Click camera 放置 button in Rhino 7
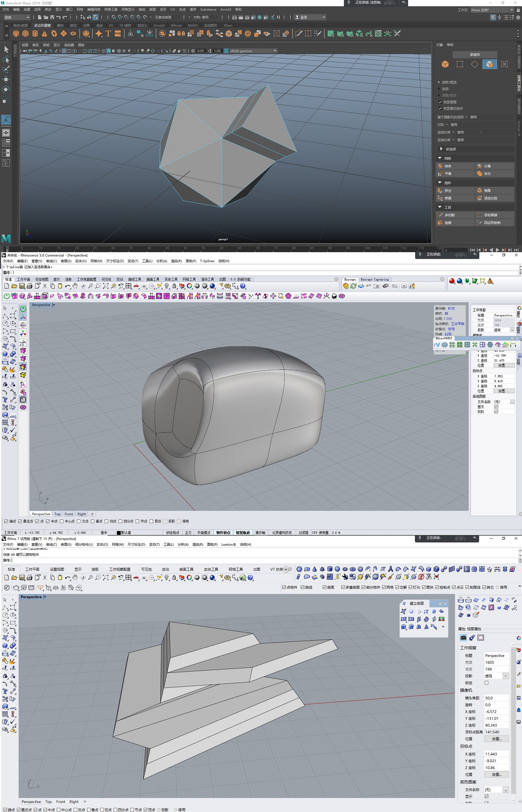This screenshot has width=522, height=812. (497, 739)
